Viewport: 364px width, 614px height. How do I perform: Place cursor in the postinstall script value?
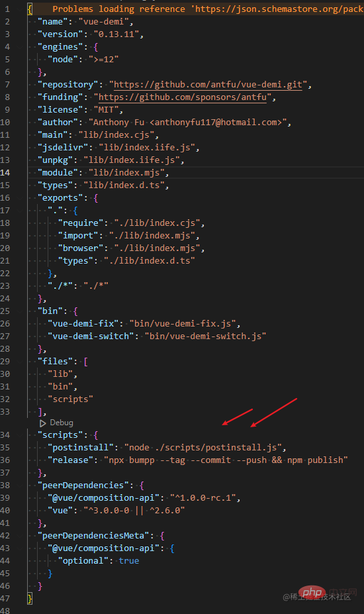pyautogui.click(x=203, y=448)
